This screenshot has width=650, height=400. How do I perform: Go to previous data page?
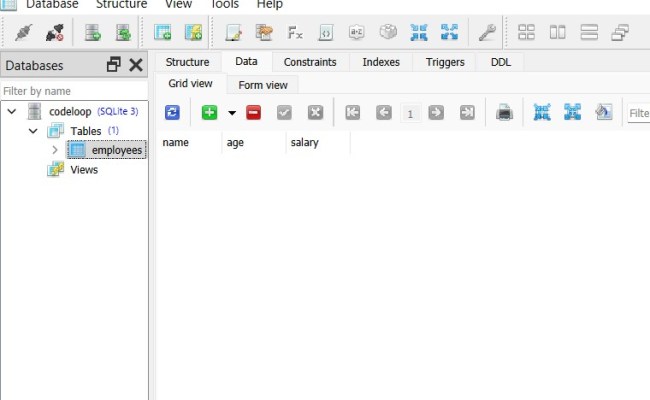pyautogui.click(x=384, y=112)
